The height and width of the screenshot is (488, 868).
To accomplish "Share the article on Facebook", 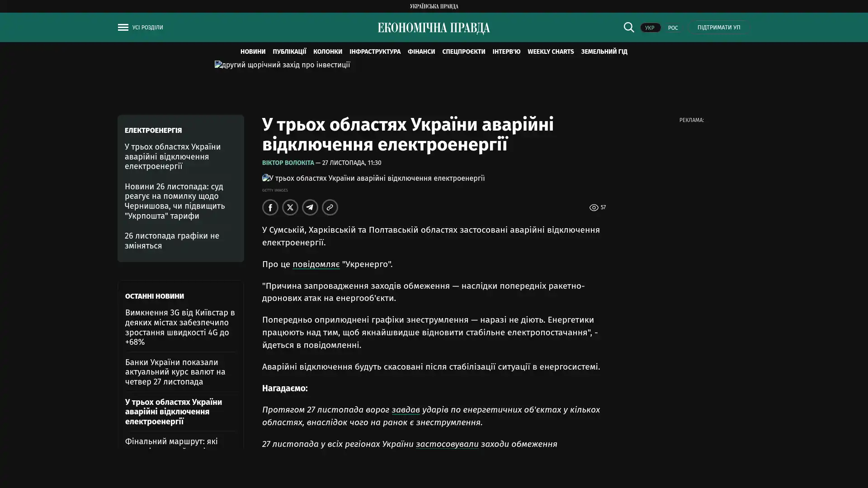I will pos(270,207).
